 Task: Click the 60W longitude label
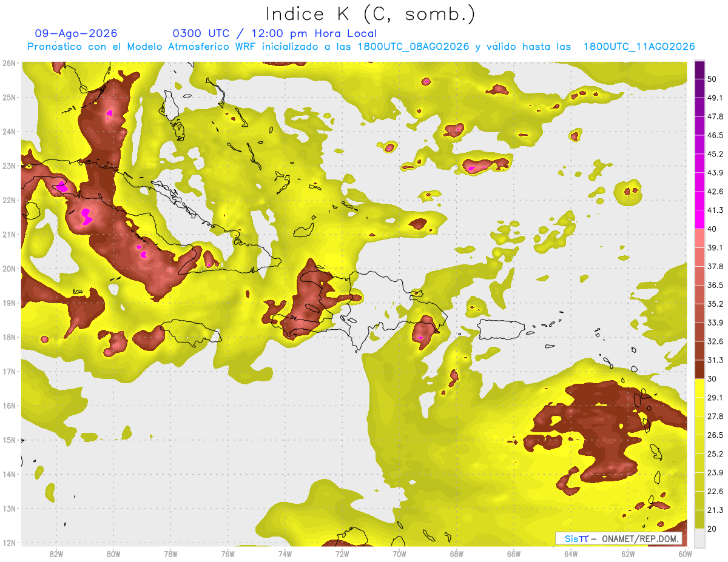click(x=685, y=554)
